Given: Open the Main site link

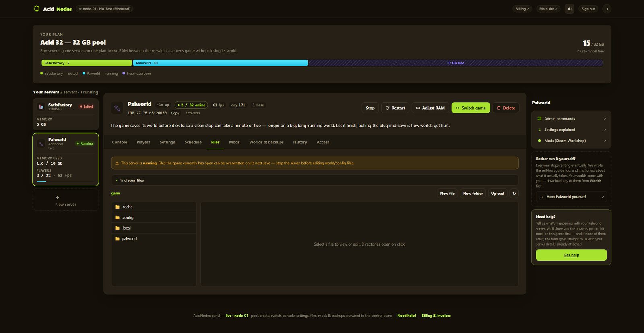Looking at the screenshot, I should pos(548,9).
